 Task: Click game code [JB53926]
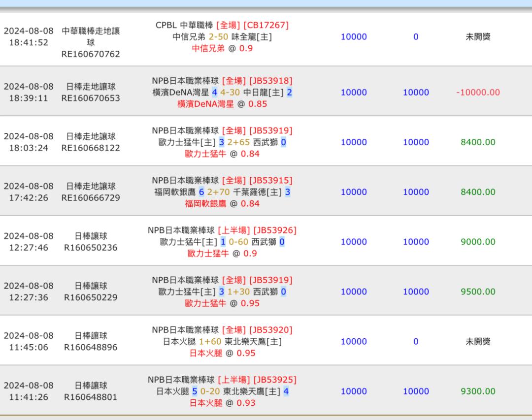[275, 230]
